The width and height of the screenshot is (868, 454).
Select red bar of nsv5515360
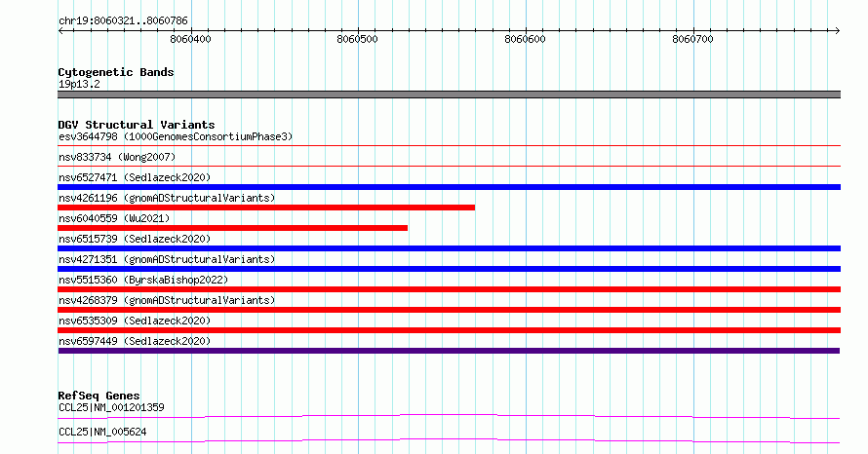tap(449, 289)
